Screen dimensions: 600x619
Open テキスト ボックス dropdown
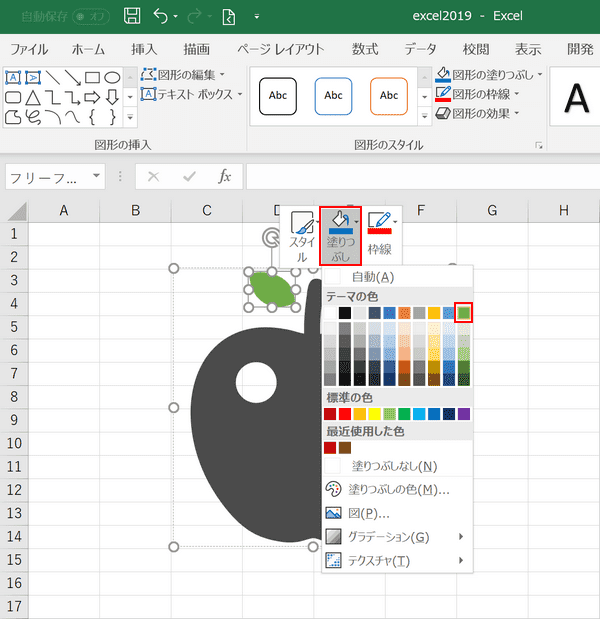tap(192, 94)
